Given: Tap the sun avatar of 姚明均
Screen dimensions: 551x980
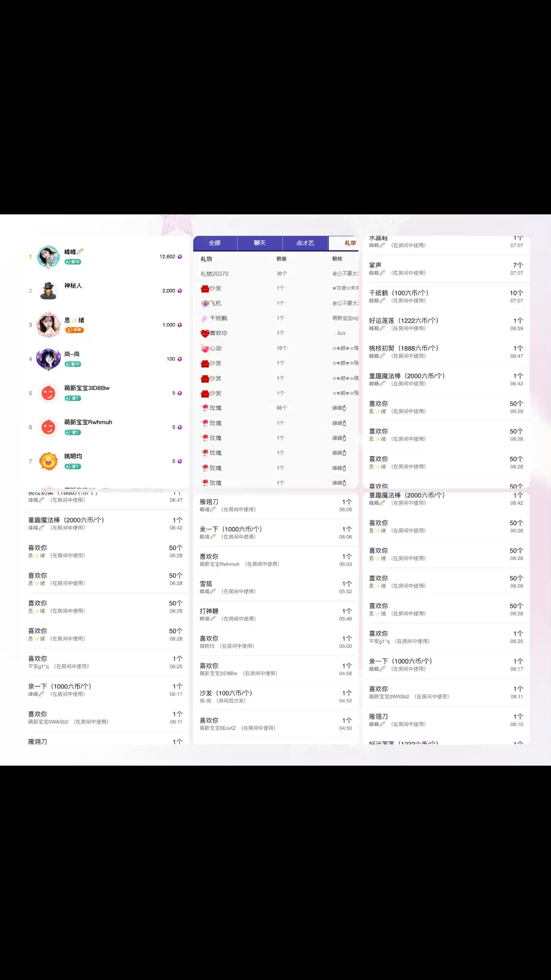Looking at the screenshot, I should (x=48, y=461).
